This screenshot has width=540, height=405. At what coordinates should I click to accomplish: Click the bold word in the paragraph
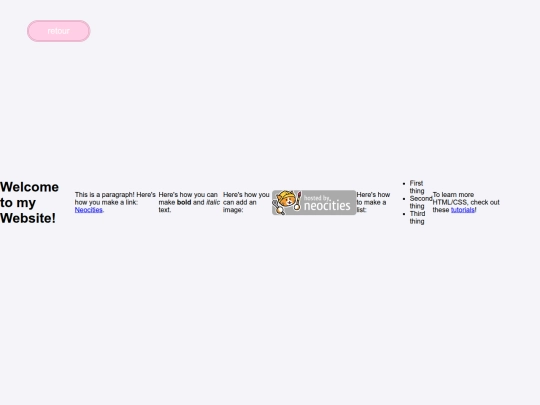click(x=184, y=202)
